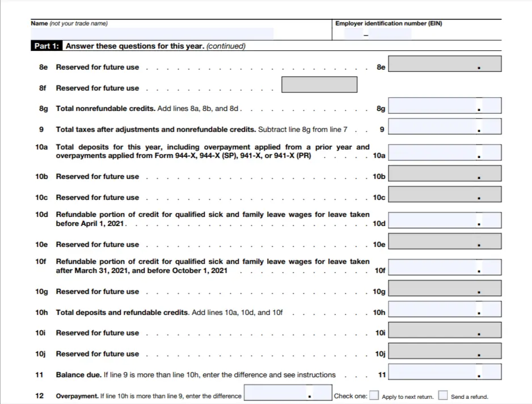Click the line 12 overpayment amount field
The width and height of the screenshot is (532, 404).
click(x=288, y=393)
